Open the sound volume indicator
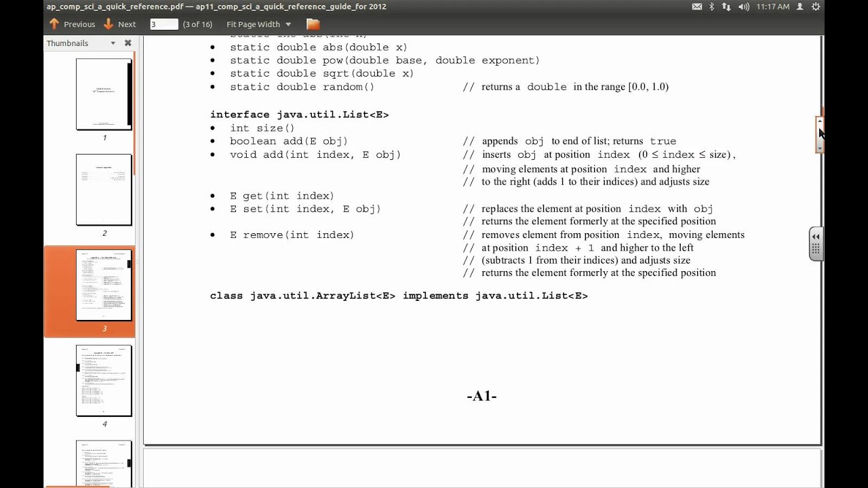 [x=743, y=7]
